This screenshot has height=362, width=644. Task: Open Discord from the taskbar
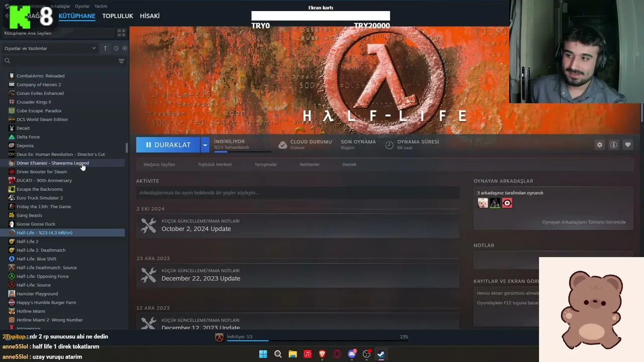coord(352,354)
